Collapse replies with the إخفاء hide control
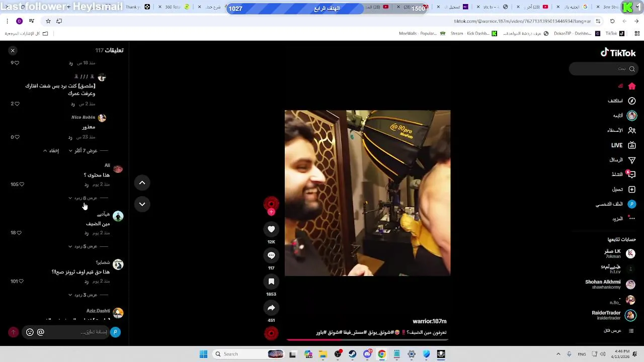Screen dimensions: 644x362 click(51, 150)
